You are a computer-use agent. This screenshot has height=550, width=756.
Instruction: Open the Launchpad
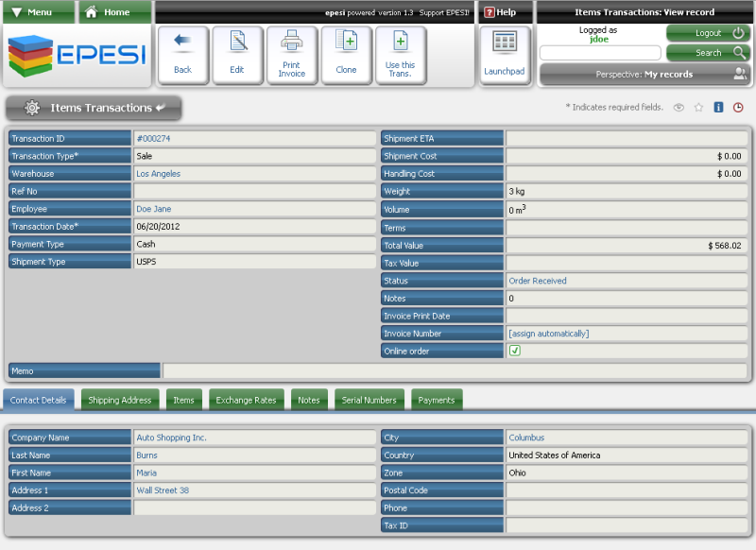click(x=505, y=55)
